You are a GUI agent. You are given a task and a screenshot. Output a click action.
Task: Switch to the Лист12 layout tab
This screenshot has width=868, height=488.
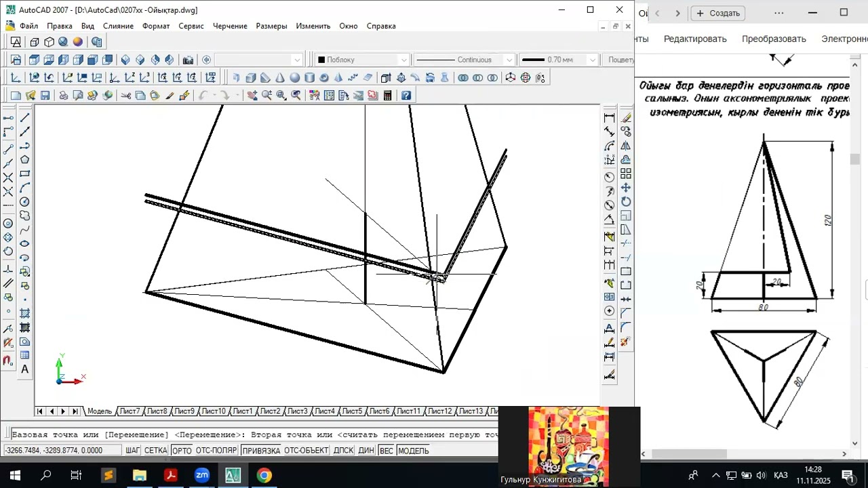tap(439, 411)
